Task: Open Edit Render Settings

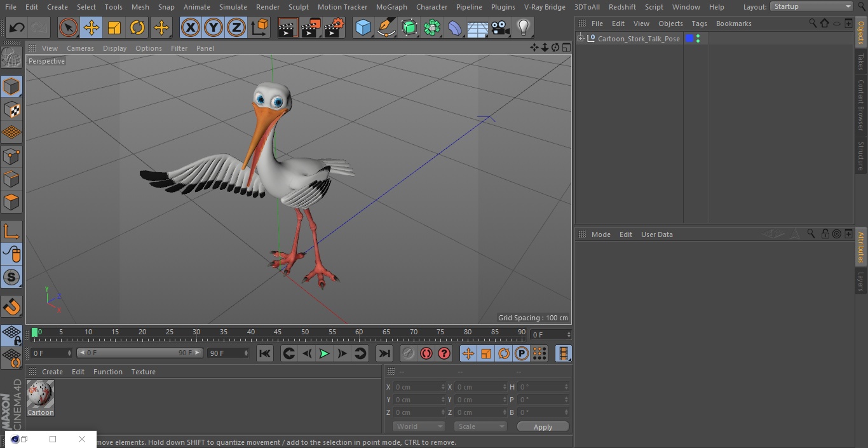Action: [x=334, y=27]
